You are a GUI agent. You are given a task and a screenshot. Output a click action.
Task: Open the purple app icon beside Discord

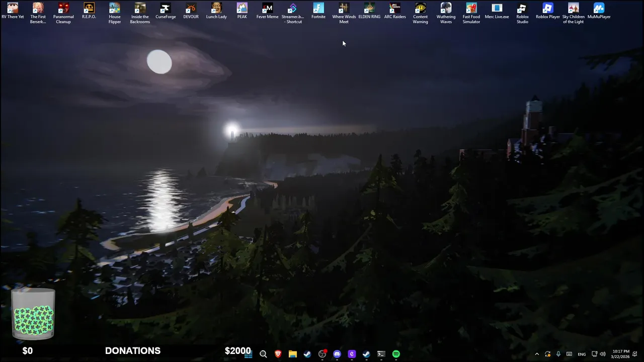[x=352, y=354]
